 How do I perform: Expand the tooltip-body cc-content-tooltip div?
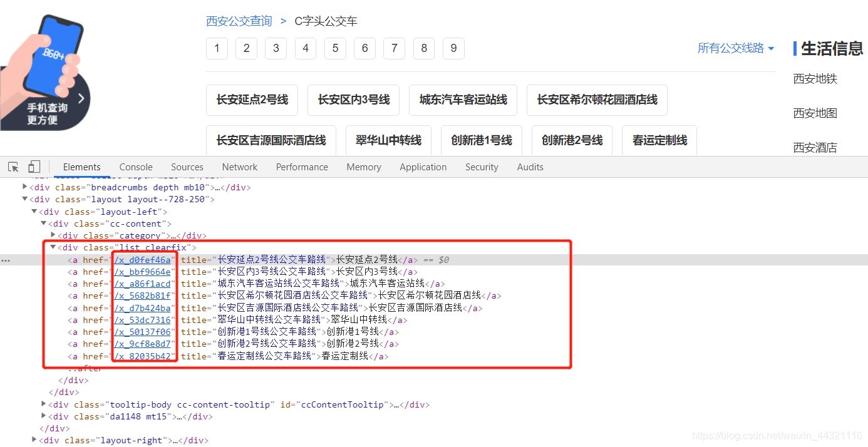[44, 404]
